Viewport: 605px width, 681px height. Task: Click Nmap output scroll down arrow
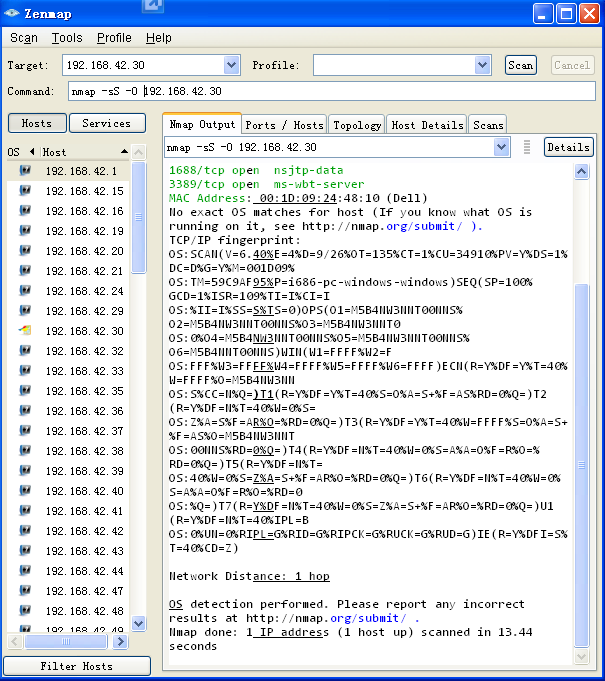[582, 656]
